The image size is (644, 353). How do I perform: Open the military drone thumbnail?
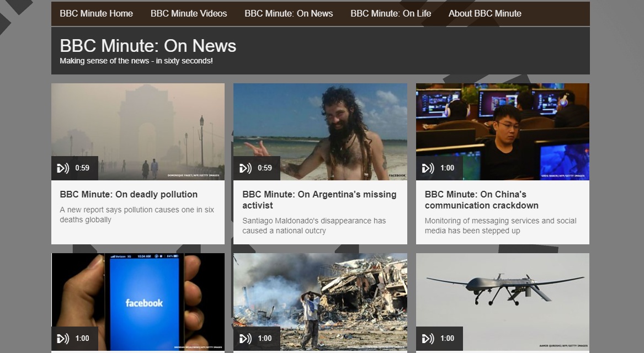pyautogui.click(x=503, y=302)
